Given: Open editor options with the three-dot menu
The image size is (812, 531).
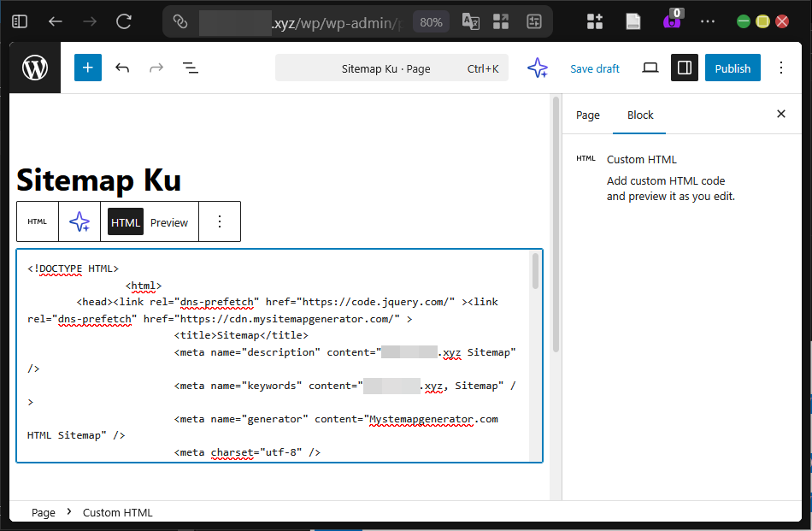Looking at the screenshot, I should [x=781, y=68].
